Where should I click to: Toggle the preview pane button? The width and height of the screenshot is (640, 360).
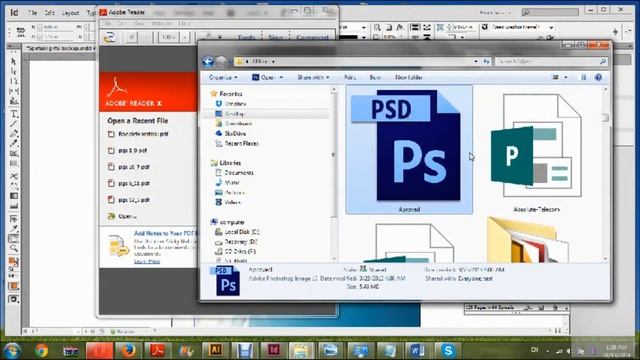point(583,77)
